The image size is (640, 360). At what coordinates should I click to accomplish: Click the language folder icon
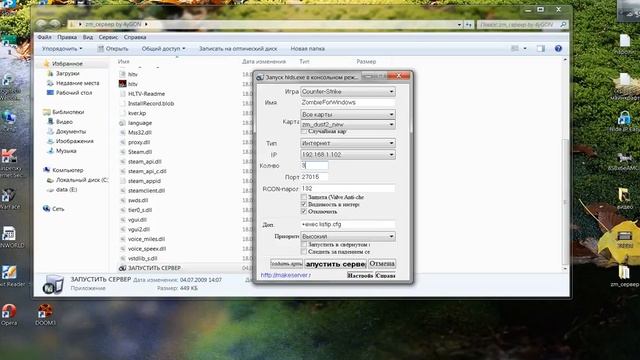point(122,123)
